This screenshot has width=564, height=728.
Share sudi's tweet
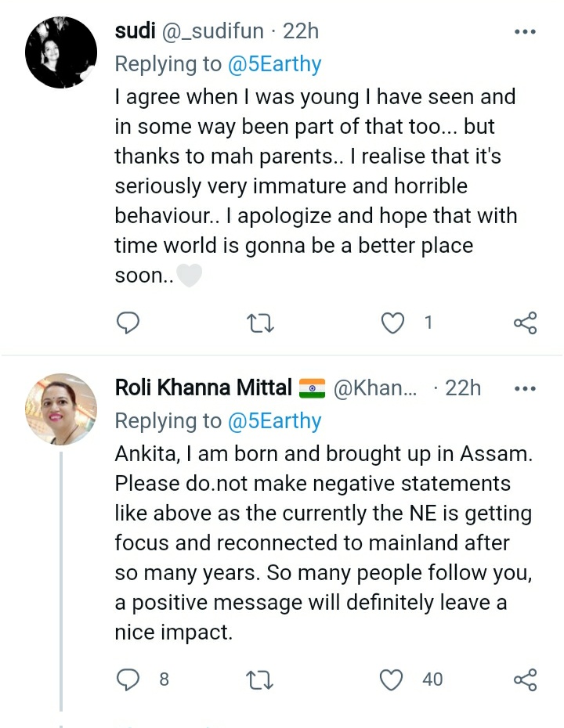(524, 323)
